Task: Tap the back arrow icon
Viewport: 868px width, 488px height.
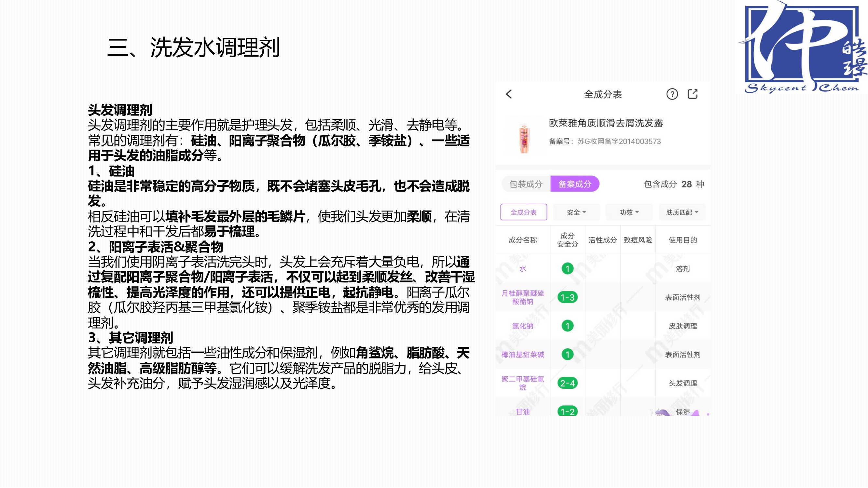Action: coord(509,94)
